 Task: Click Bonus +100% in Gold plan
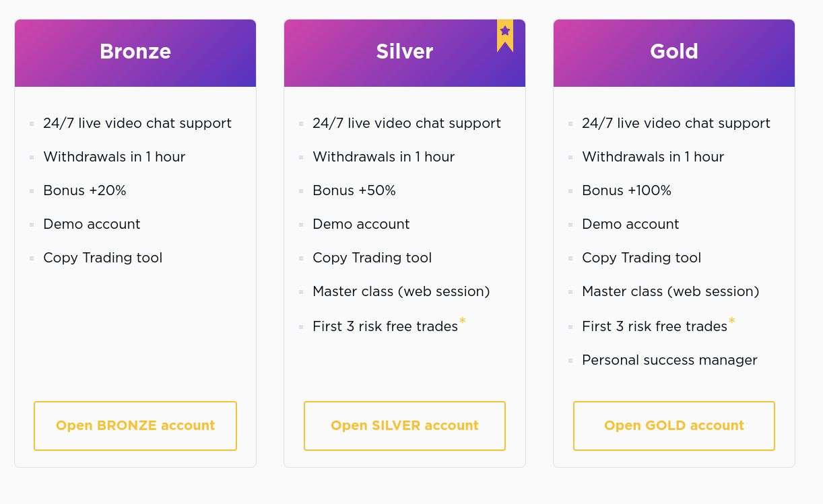tap(627, 190)
